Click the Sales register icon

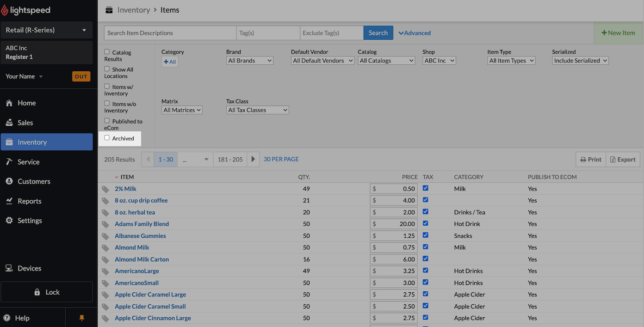(x=9, y=123)
